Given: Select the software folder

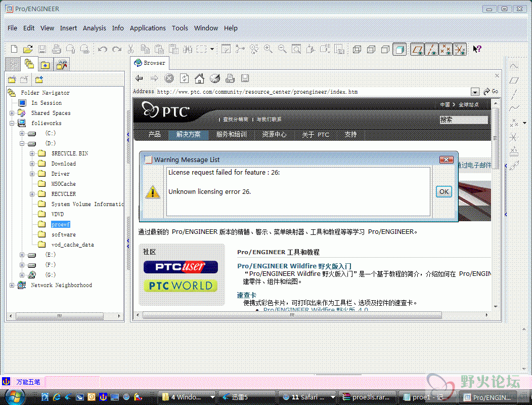Looking at the screenshot, I should (x=63, y=235).
